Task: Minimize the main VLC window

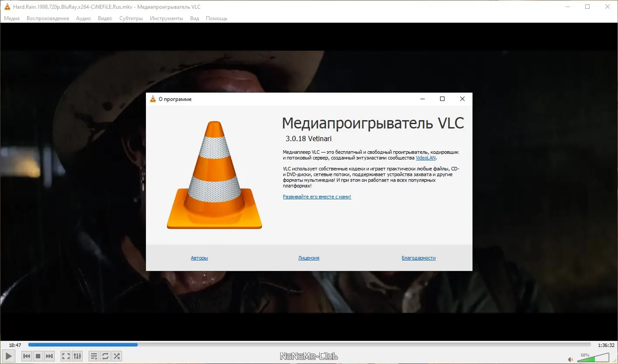Action: coord(567,7)
